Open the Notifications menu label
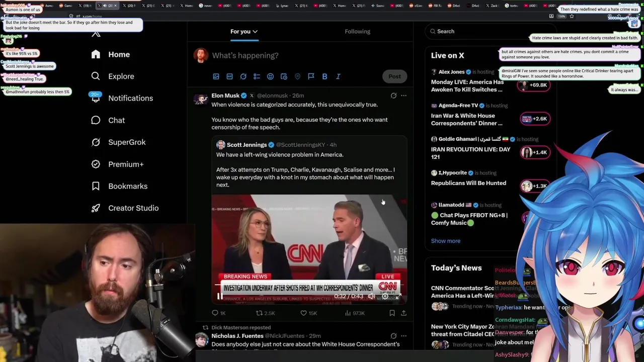This screenshot has width=644, height=362. point(130,98)
